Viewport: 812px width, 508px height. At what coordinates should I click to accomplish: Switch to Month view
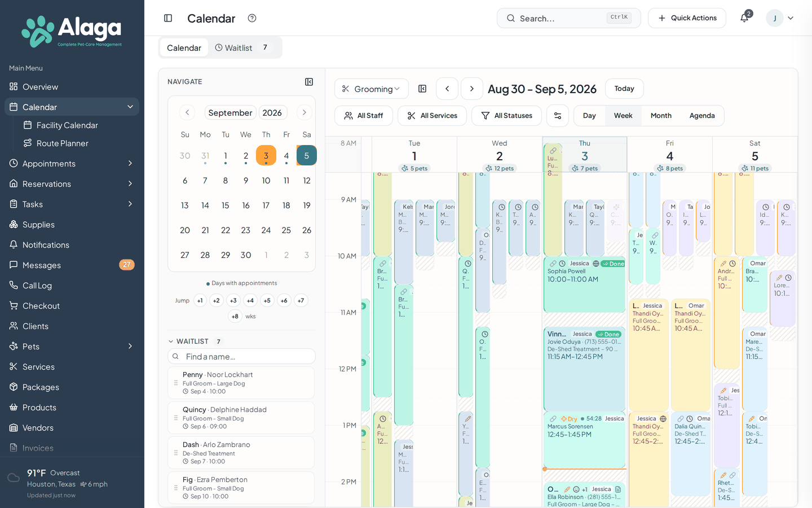(x=661, y=116)
